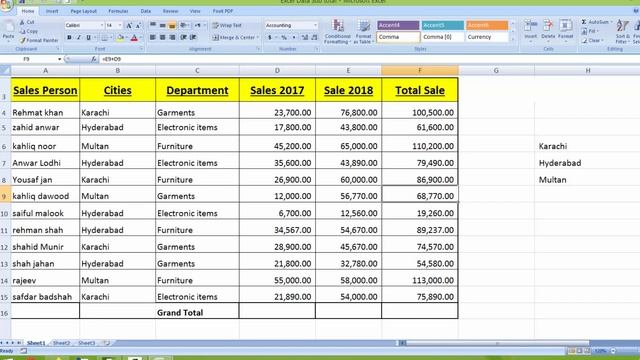This screenshot has height=360, width=640.
Task: Open the font size dropdown showing 14
Action: 120,25
